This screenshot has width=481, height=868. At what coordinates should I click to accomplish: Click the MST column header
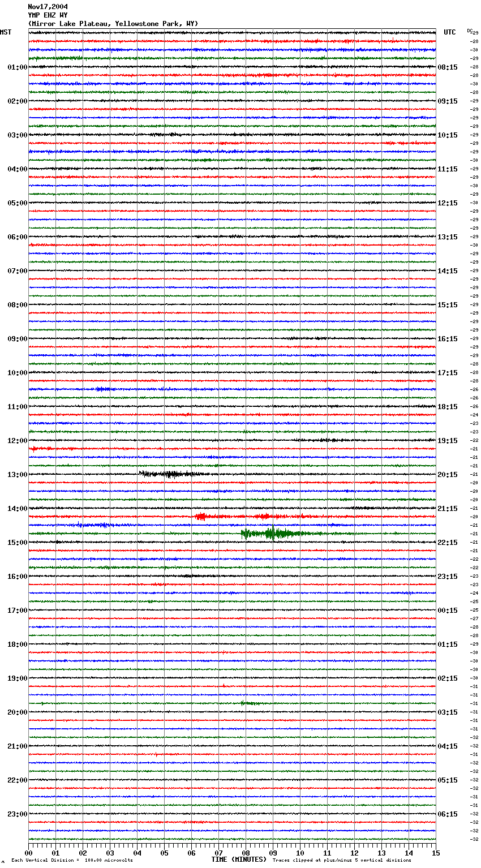point(6,32)
